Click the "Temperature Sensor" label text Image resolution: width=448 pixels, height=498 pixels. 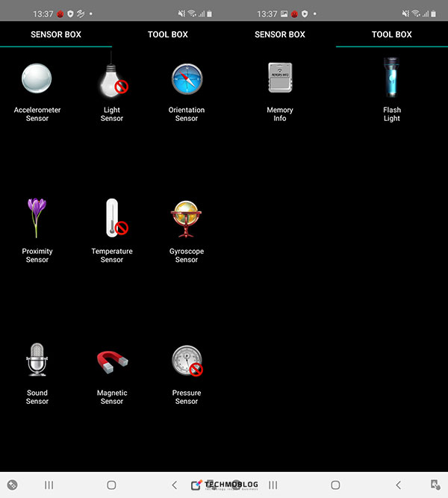tap(112, 255)
